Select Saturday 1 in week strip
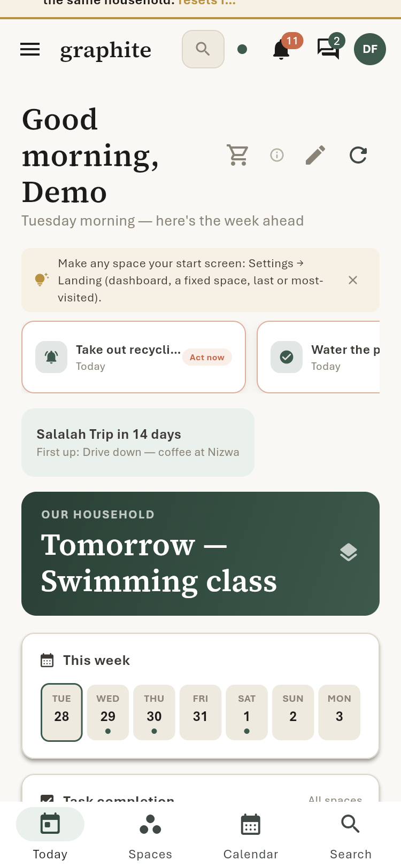This screenshot has height=868, width=401. click(246, 712)
